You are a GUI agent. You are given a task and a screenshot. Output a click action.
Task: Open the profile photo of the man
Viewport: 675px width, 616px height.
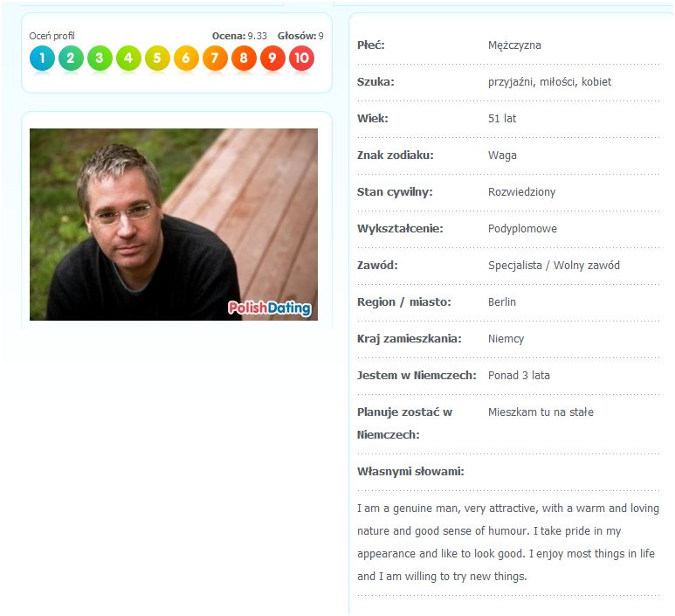pos(174,225)
